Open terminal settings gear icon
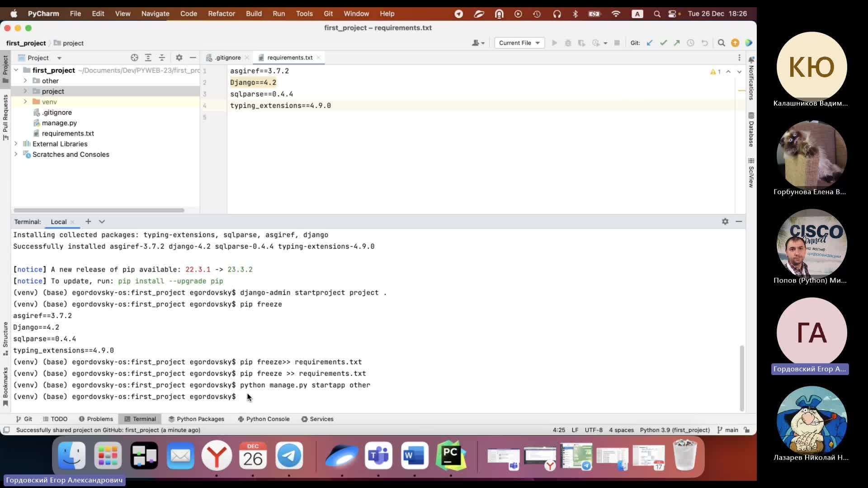Viewport: 868px width, 488px height. click(725, 221)
